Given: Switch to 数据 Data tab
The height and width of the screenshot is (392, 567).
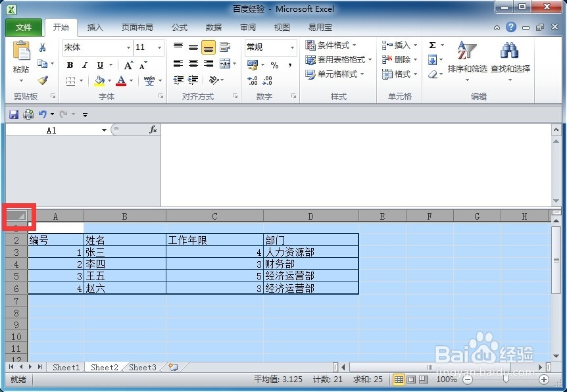Looking at the screenshot, I should pos(213,27).
